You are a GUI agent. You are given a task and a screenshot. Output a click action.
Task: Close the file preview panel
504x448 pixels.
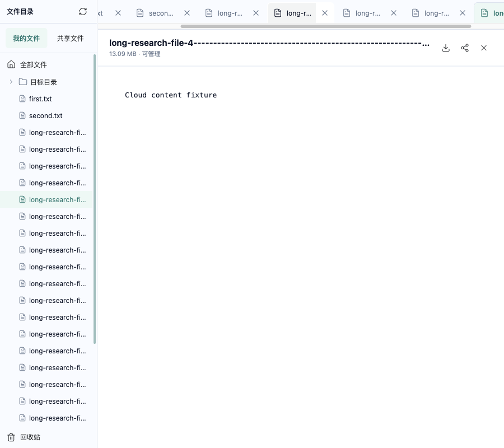tap(483, 48)
